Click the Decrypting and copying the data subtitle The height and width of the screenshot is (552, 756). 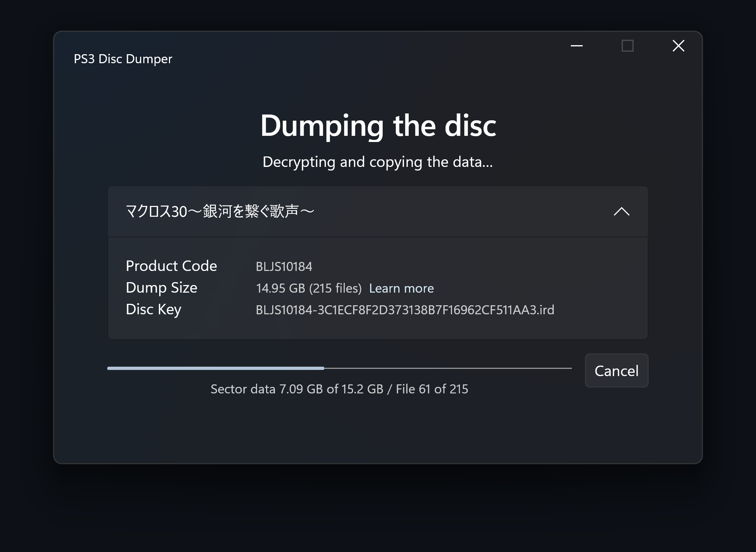[x=378, y=162]
